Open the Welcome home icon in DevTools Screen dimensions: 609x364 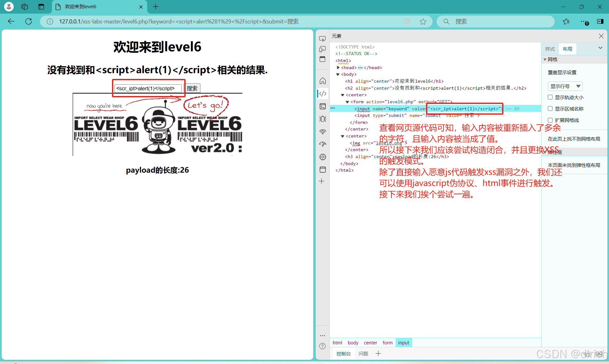click(x=323, y=81)
